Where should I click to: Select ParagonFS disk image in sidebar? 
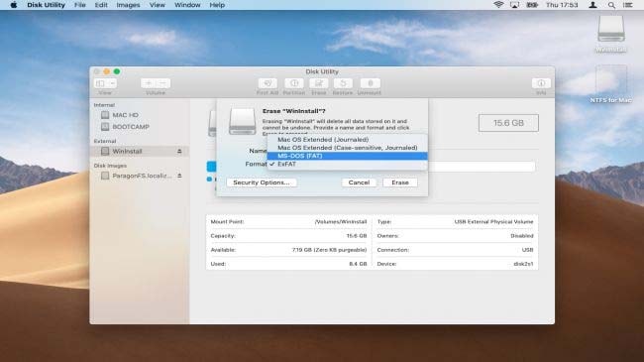click(x=140, y=176)
